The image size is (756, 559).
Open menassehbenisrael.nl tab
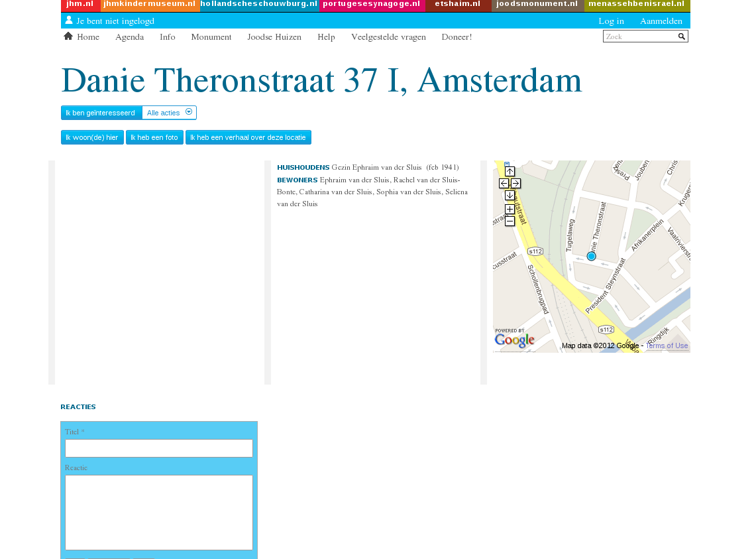[x=637, y=5]
